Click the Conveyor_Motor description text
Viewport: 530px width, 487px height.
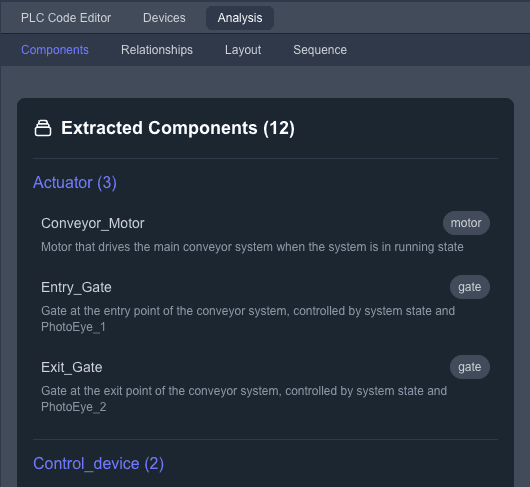[x=252, y=247]
